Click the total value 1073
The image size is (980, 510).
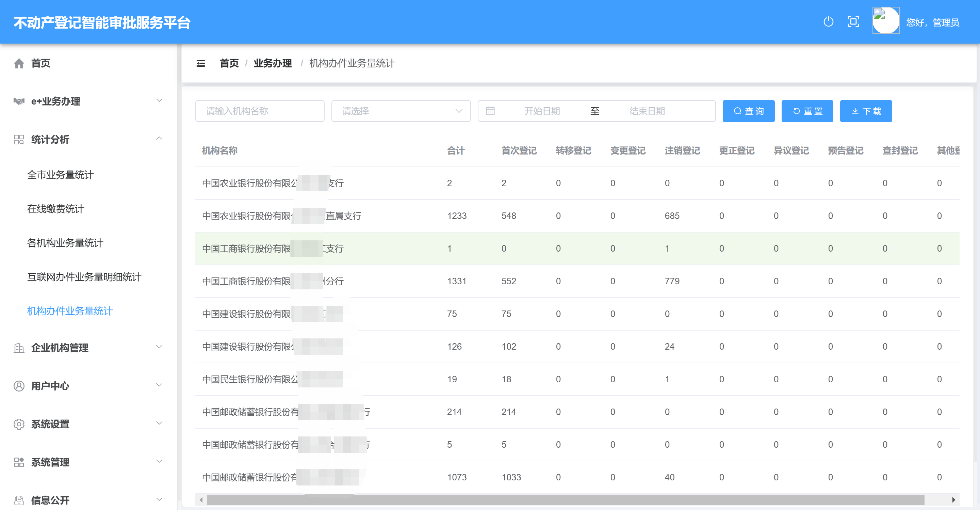coord(457,477)
